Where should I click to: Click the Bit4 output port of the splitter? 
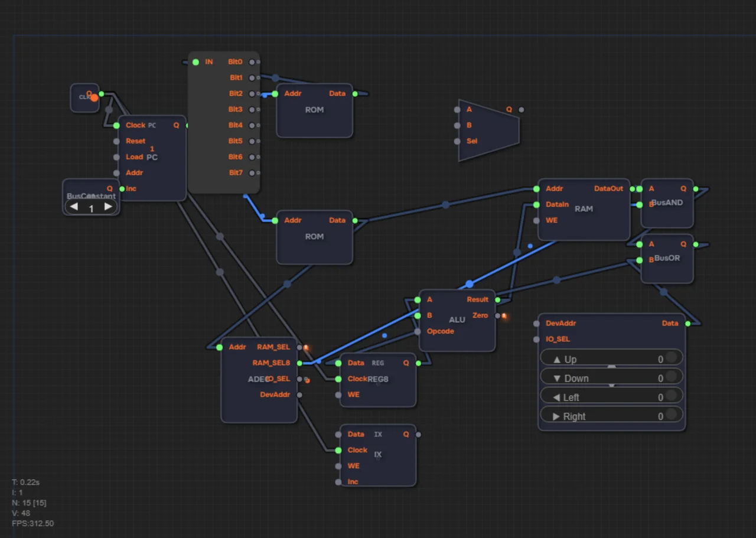(252, 126)
